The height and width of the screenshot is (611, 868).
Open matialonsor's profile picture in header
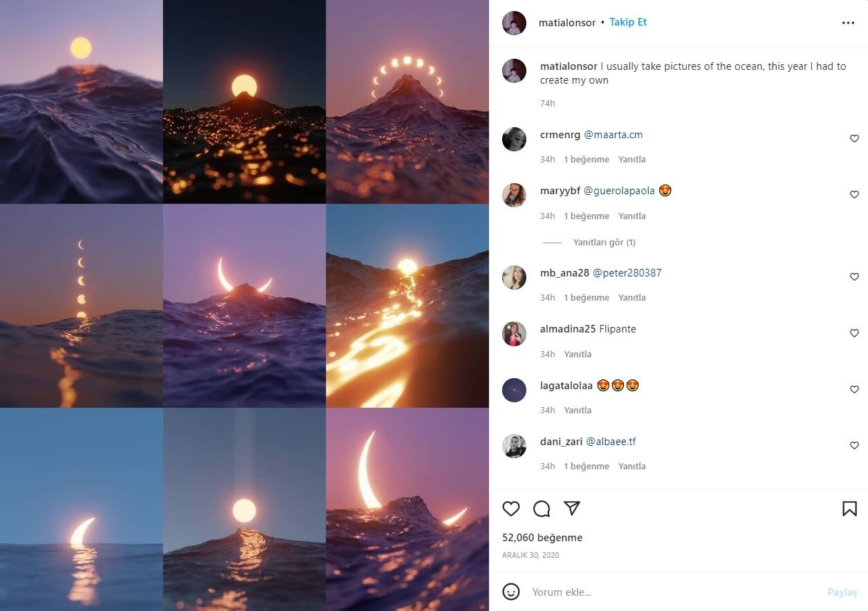pyautogui.click(x=514, y=23)
